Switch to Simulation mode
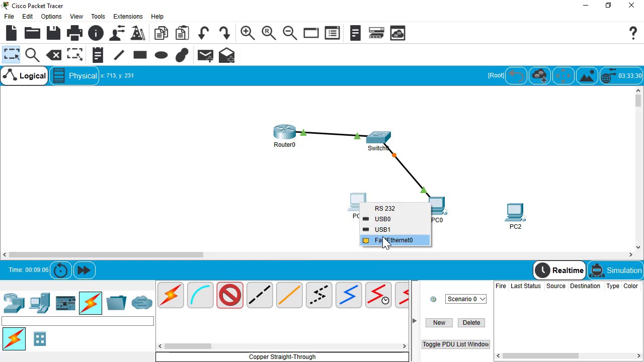This screenshot has height=362, width=644. tap(616, 270)
